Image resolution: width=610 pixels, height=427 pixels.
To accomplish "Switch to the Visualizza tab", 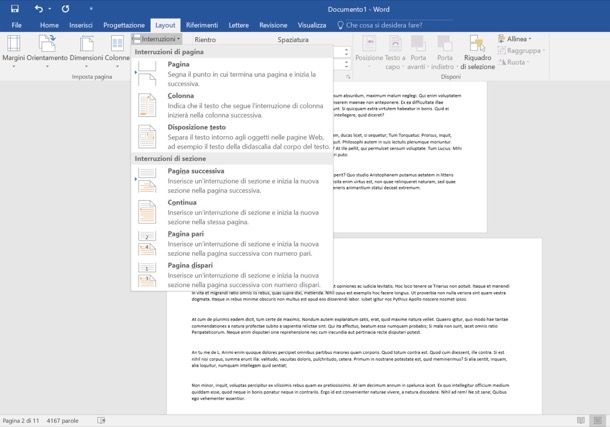I will (x=312, y=25).
